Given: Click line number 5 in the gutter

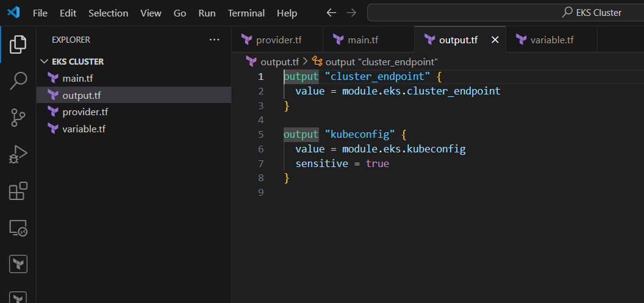Looking at the screenshot, I should 261,134.
